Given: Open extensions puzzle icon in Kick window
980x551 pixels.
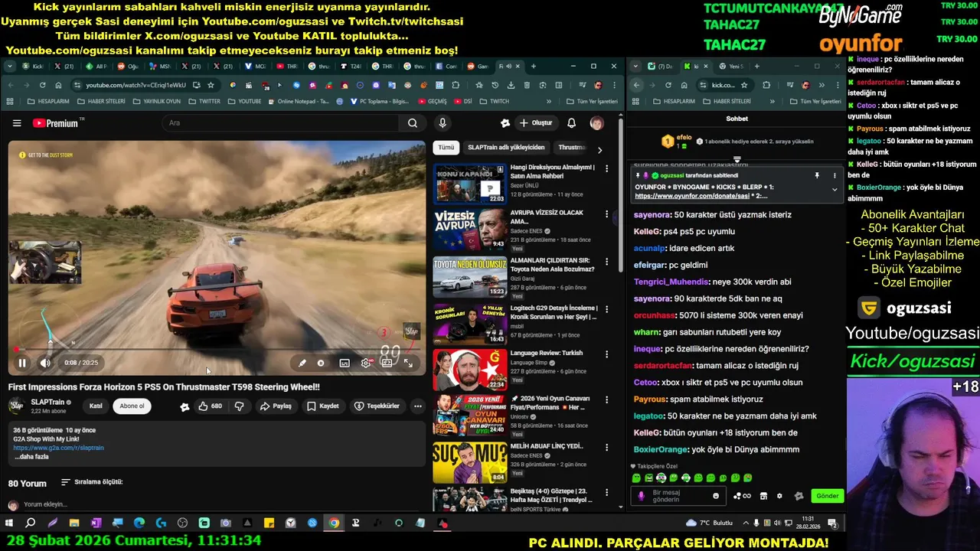Looking at the screenshot, I should pyautogui.click(x=766, y=85).
